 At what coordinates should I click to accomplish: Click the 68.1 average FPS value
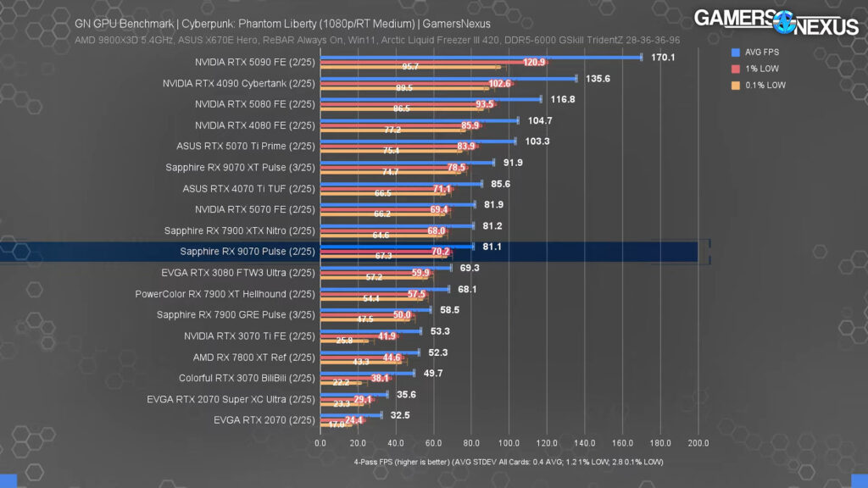pos(467,289)
